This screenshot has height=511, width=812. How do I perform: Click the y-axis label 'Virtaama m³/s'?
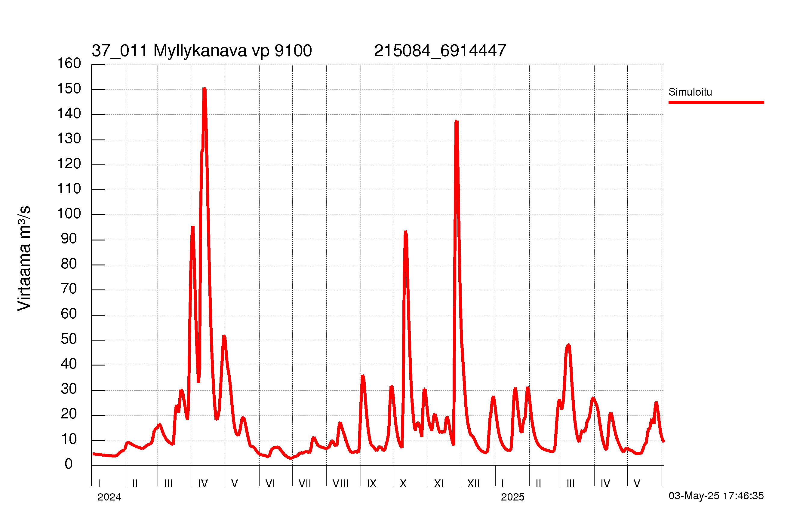pos(24,258)
